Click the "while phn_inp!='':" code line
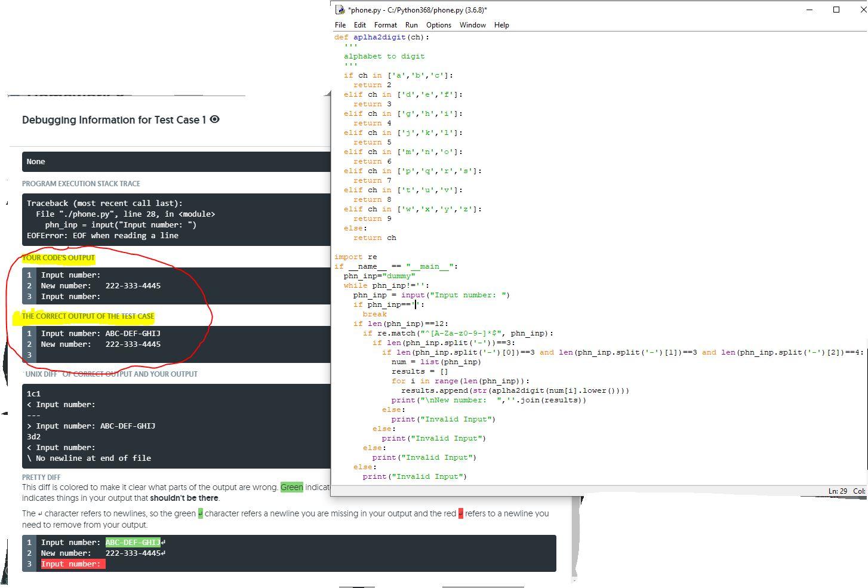This screenshot has height=588, width=868. [x=387, y=285]
